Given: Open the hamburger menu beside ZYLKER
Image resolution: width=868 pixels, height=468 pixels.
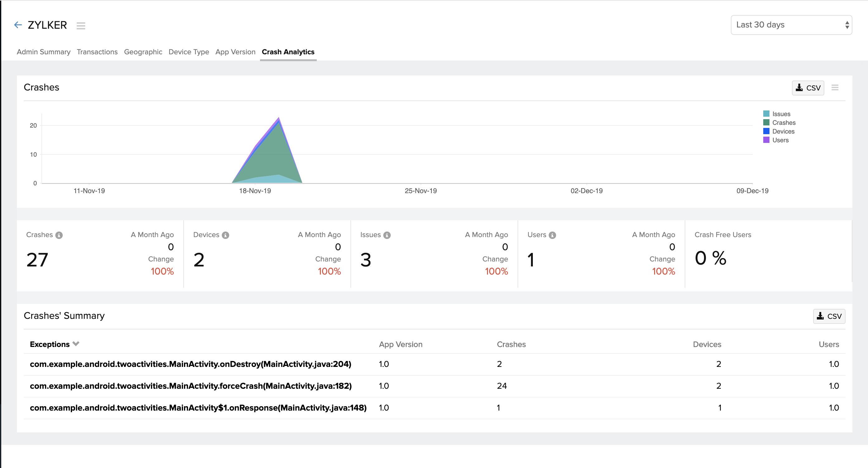Looking at the screenshot, I should pos(80,26).
